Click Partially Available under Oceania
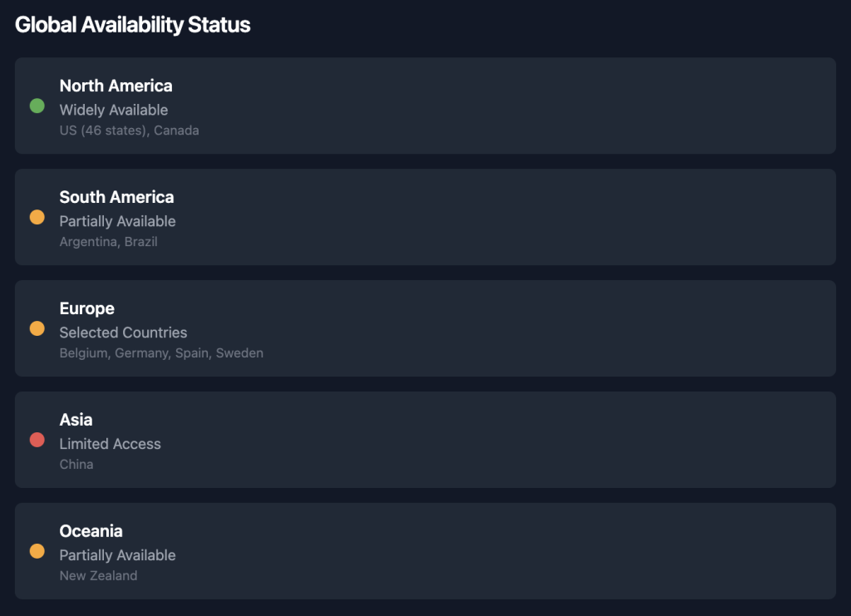The width and height of the screenshot is (851, 616). pyautogui.click(x=117, y=555)
